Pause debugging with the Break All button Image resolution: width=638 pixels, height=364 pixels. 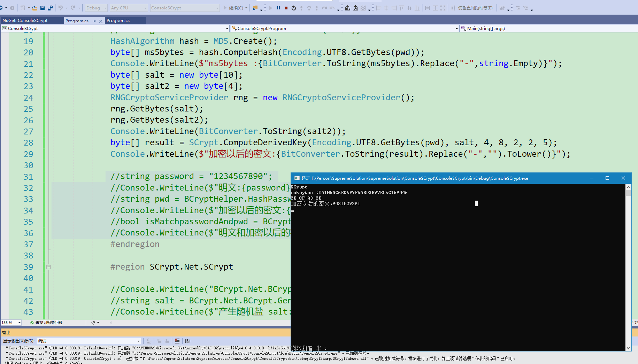click(x=278, y=8)
